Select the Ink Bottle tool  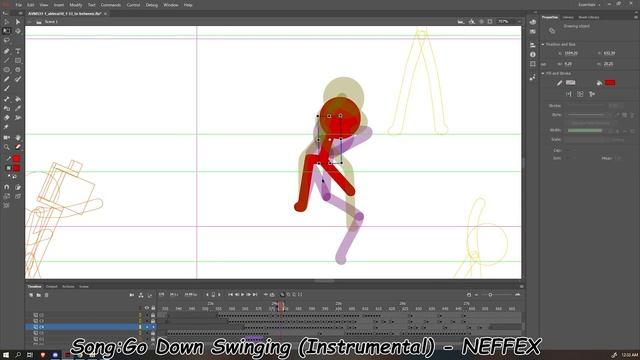(x=7, y=109)
